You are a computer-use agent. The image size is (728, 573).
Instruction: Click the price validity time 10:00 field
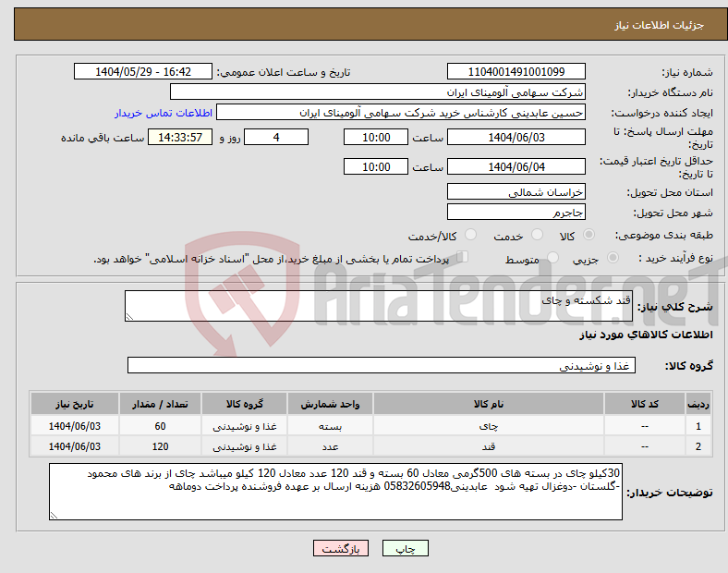click(376, 166)
